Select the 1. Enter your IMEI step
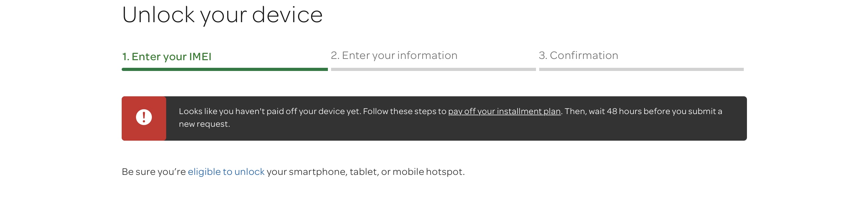 click(x=166, y=57)
